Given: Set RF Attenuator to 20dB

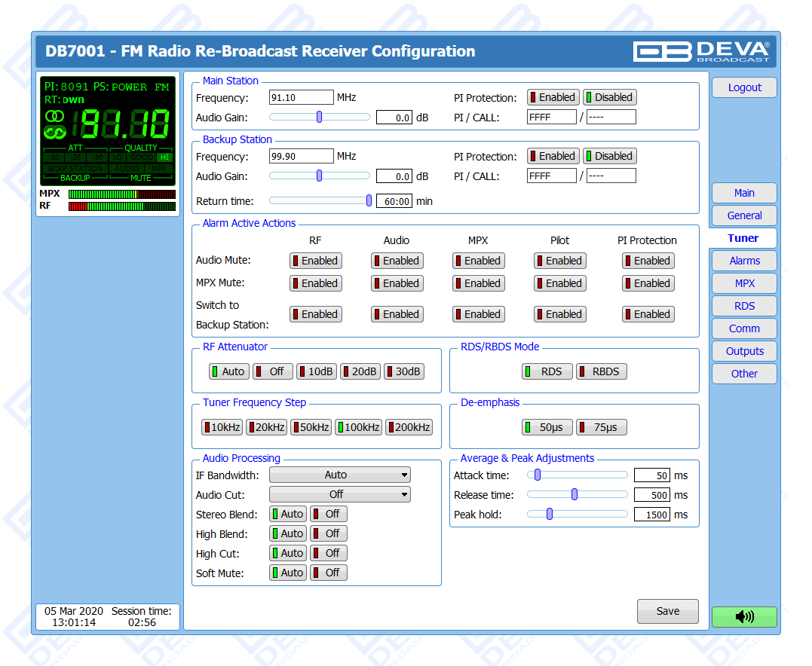Looking at the screenshot, I should coord(360,371).
